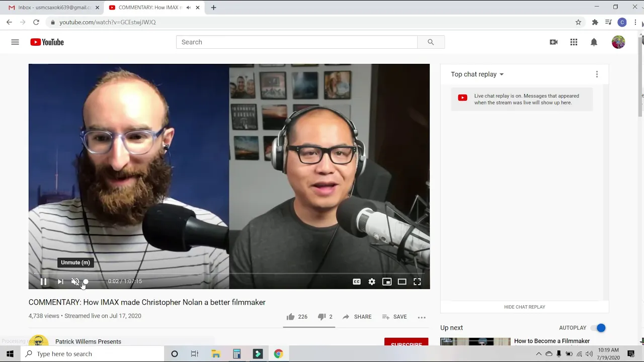This screenshot has height=362, width=644.
Task: Adjust the video volume slider handle
Action: point(86,282)
